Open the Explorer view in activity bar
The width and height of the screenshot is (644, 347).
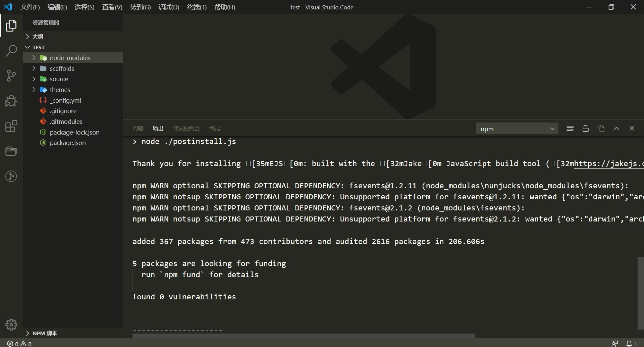click(11, 26)
